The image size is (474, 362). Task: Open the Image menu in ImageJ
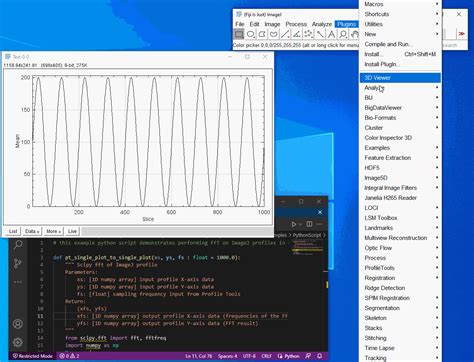pos(272,24)
